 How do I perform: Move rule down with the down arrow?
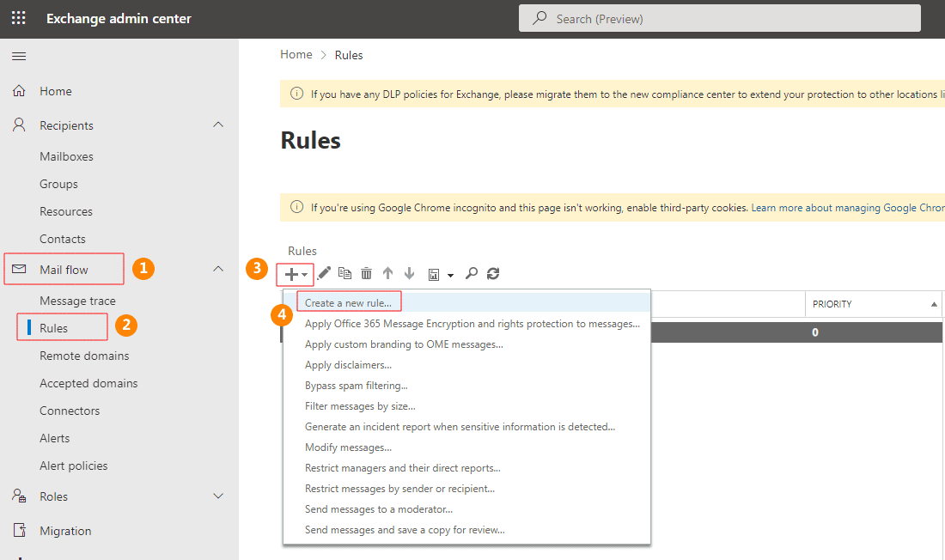pos(409,273)
